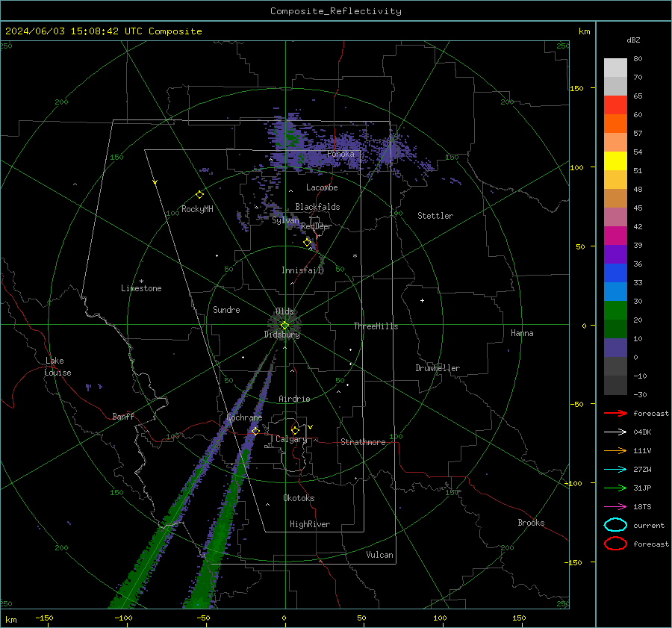The width and height of the screenshot is (672, 628).
Task: Click the yellow V marker northwest of RockyMH
Action: 155,182
